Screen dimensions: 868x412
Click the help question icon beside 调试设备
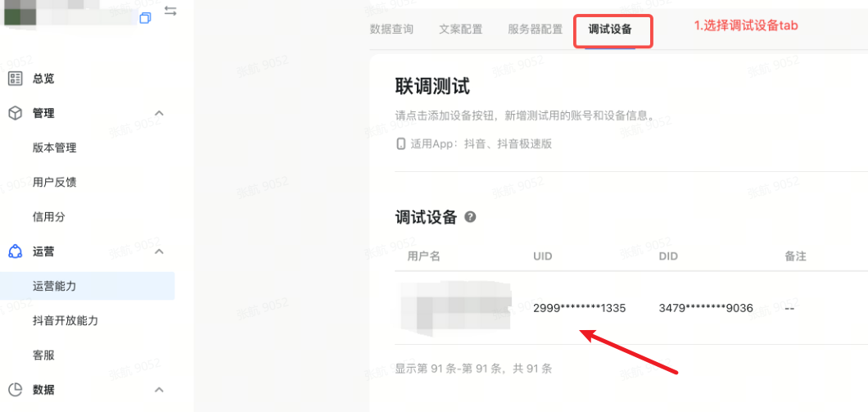470,217
